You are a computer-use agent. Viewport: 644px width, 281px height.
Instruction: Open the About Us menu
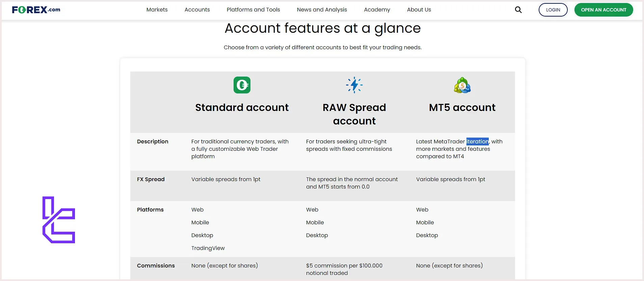419,10
